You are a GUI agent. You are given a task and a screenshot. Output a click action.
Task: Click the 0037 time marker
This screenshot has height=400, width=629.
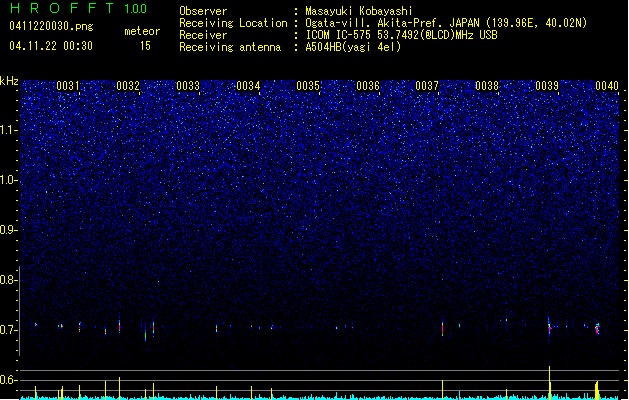point(427,85)
